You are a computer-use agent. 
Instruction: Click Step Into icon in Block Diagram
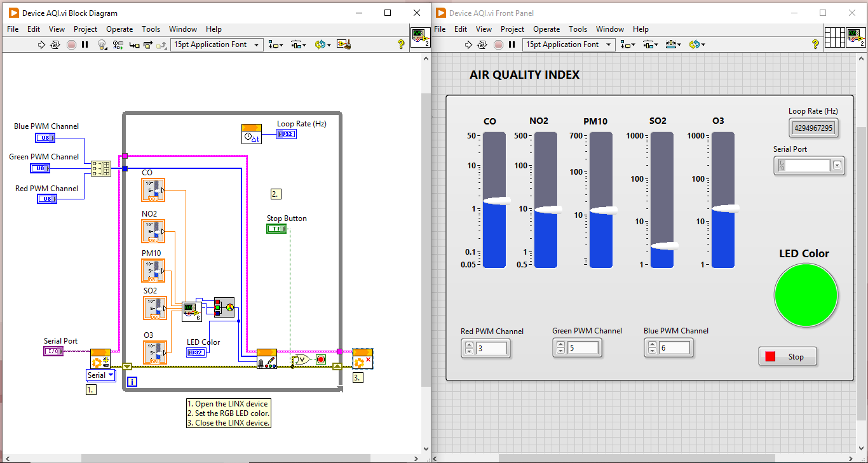134,44
